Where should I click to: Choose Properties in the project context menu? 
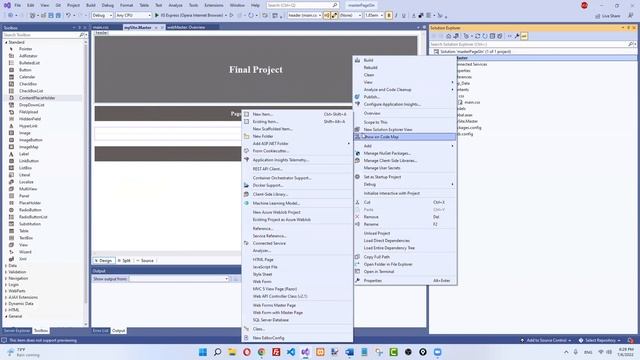[x=405, y=281]
